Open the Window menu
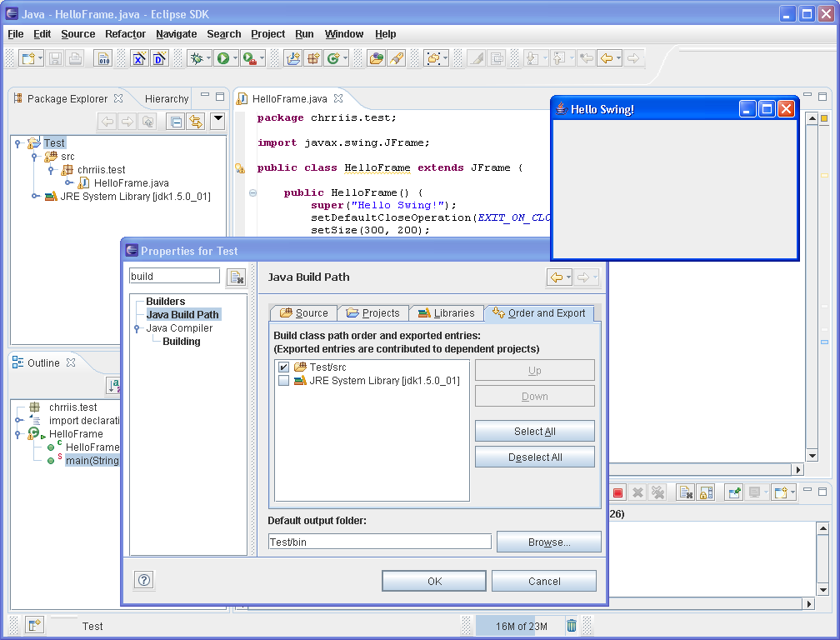 click(x=344, y=34)
